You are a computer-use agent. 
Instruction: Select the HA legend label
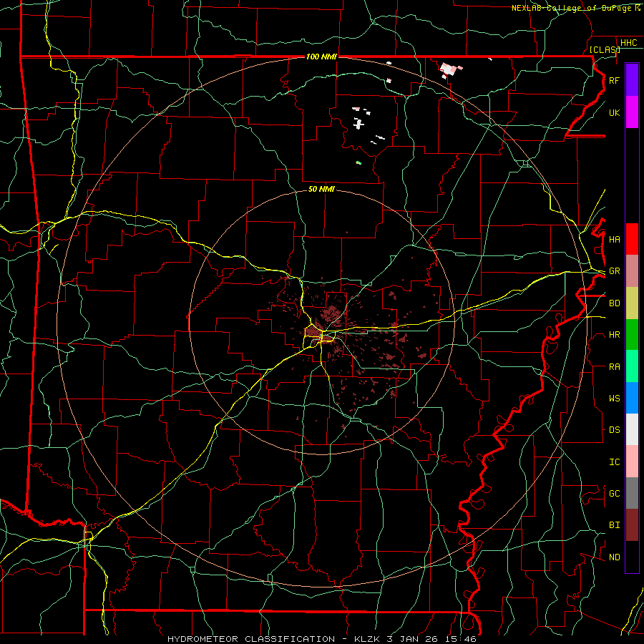coord(614,239)
